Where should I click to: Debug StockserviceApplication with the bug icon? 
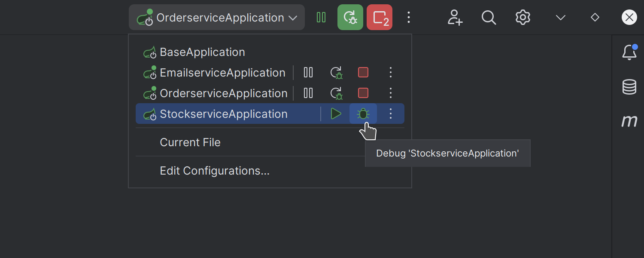click(x=363, y=114)
